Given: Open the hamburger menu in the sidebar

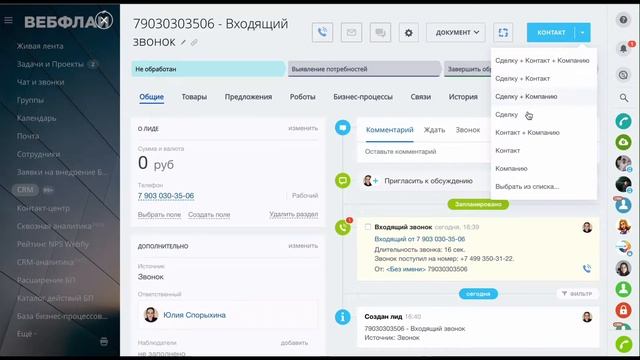Looking at the screenshot, I should (8, 20).
